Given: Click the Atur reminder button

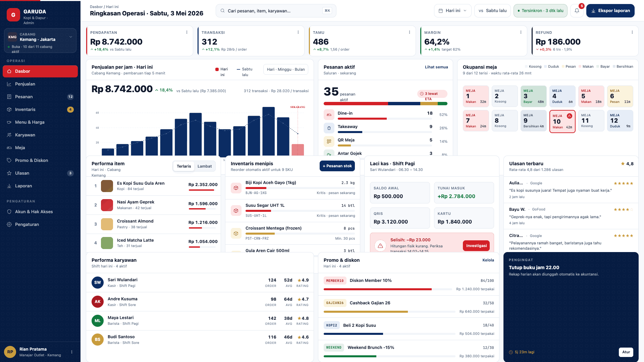Looking at the screenshot, I should (626, 352).
